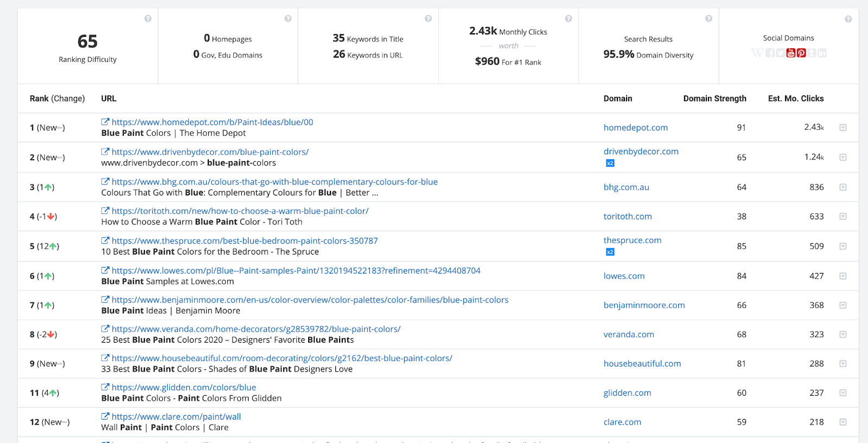Click thespruce.com in the Domain column
The width and height of the screenshot is (868, 443).
(x=633, y=241)
